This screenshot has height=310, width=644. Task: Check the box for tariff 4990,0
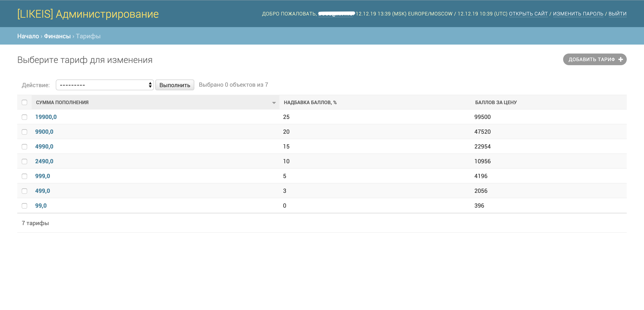24,146
